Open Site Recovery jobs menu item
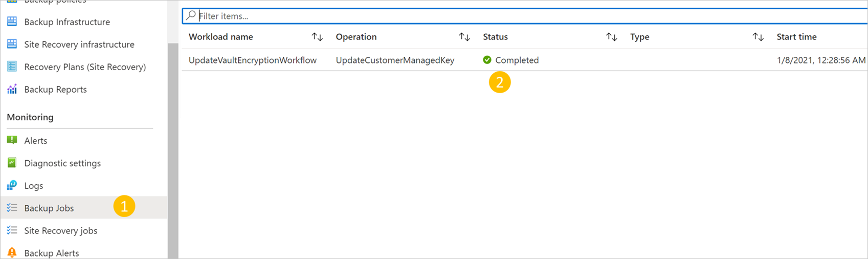 [60, 230]
